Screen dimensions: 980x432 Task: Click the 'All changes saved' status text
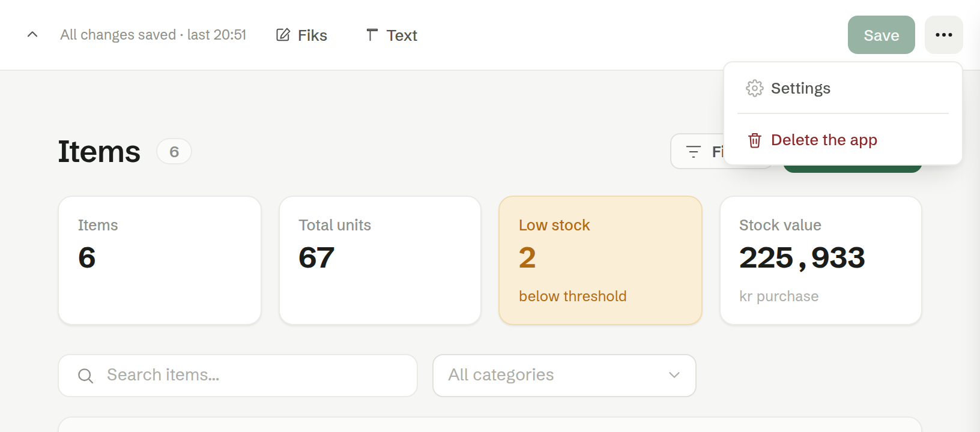point(153,35)
